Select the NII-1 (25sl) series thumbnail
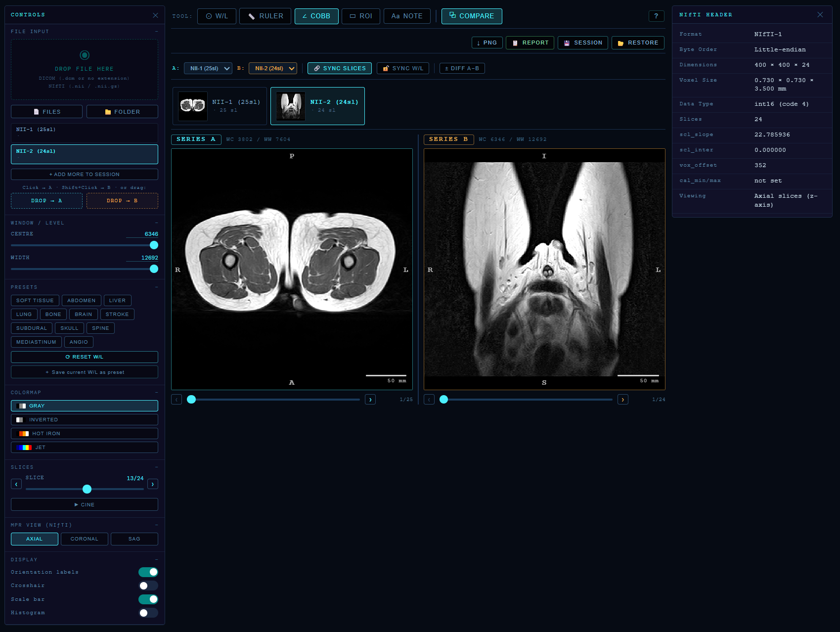Viewport: 840px width, 632px height. pos(220,106)
